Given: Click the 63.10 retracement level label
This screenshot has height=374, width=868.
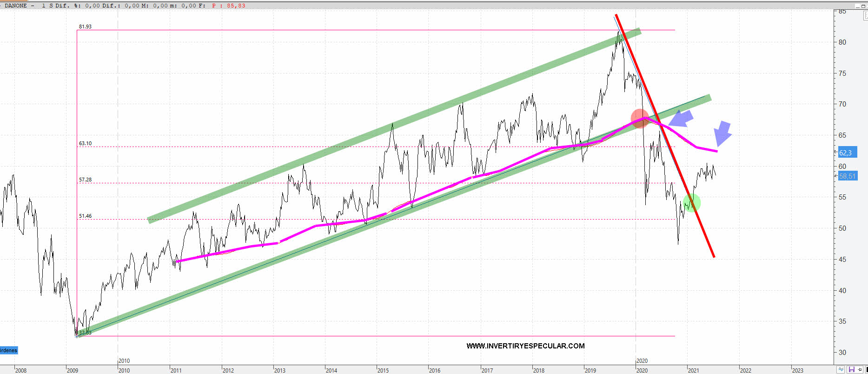Looking at the screenshot, I should tap(85, 143).
